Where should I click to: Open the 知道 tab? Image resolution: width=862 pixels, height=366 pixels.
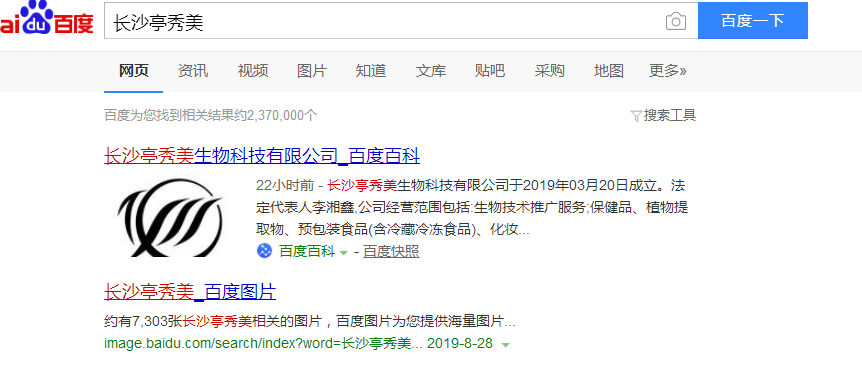pyautogui.click(x=371, y=71)
